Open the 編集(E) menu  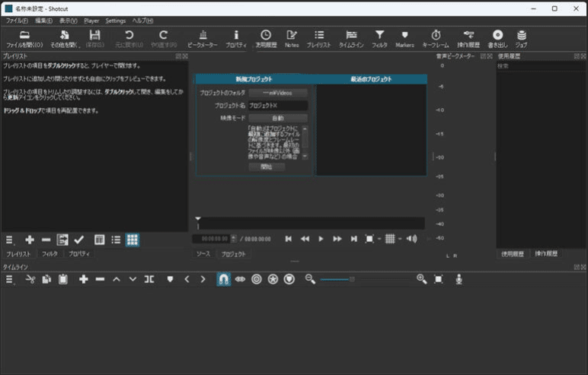point(43,21)
